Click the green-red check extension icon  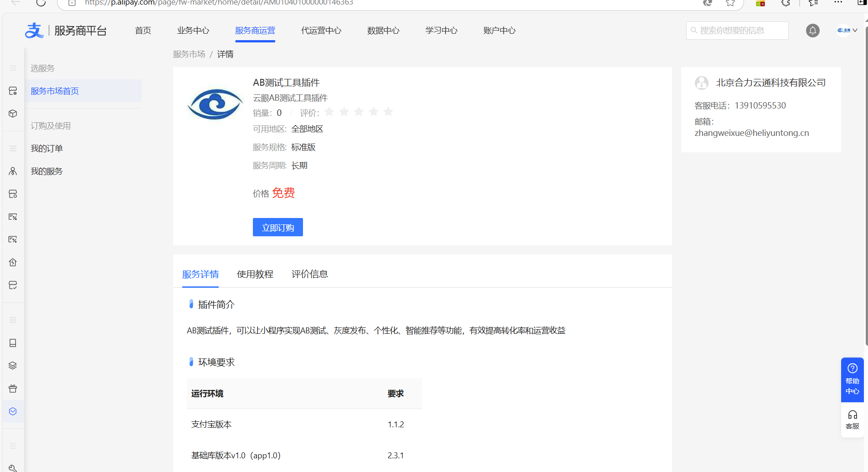760,3
